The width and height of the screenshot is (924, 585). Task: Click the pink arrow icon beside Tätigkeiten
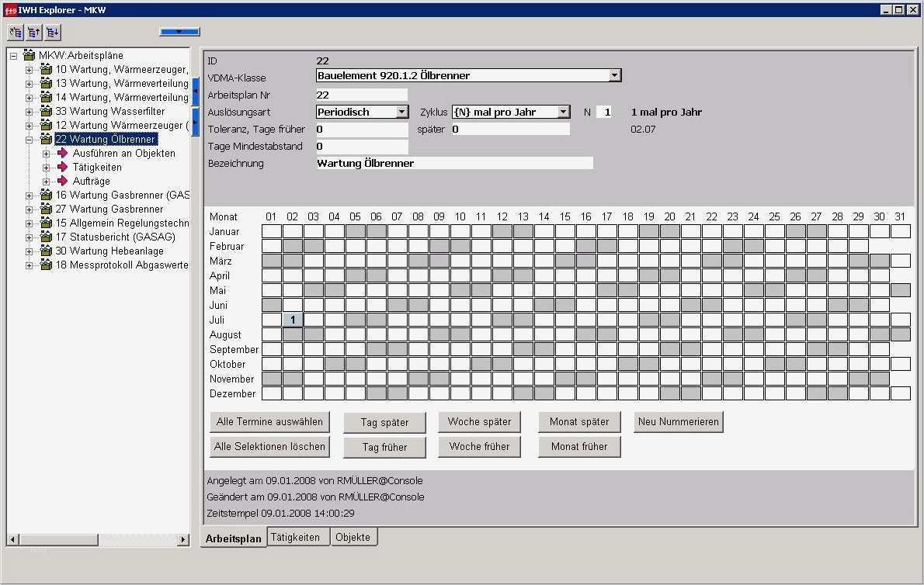click(x=63, y=168)
